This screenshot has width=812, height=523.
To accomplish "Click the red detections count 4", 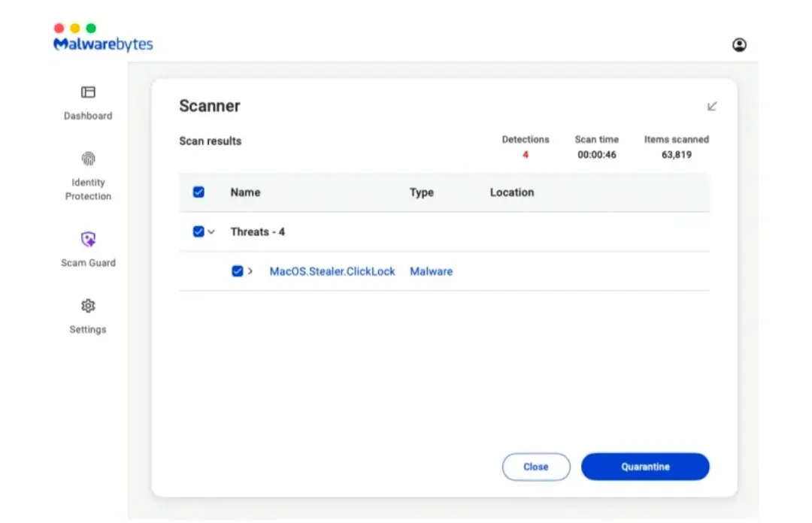I will coord(525,155).
